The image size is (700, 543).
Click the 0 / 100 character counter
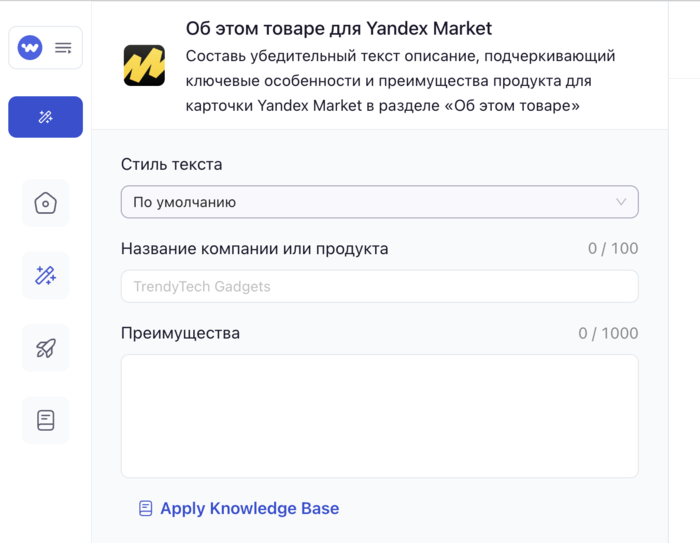pyautogui.click(x=613, y=249)
